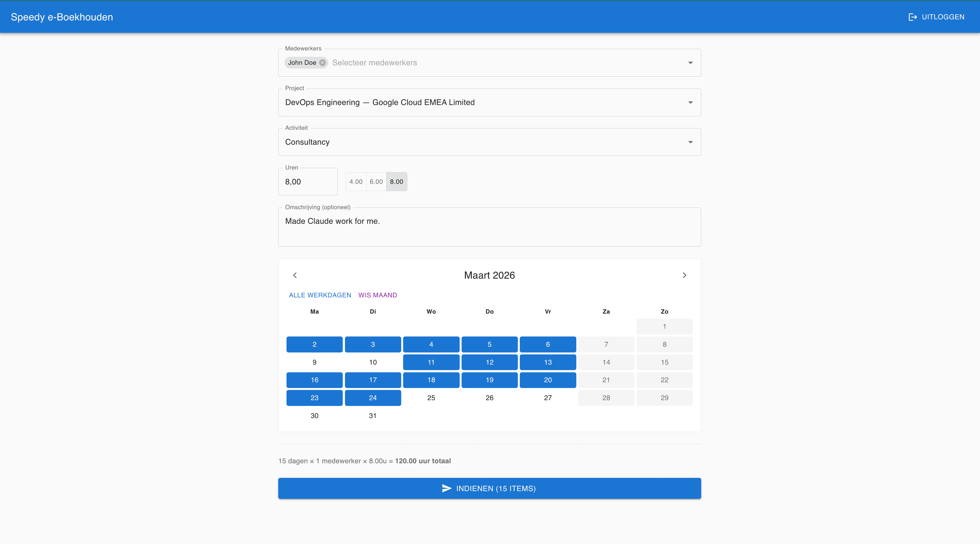
Task: Click the send icon on the submit button
Action: tap(446, 488)
